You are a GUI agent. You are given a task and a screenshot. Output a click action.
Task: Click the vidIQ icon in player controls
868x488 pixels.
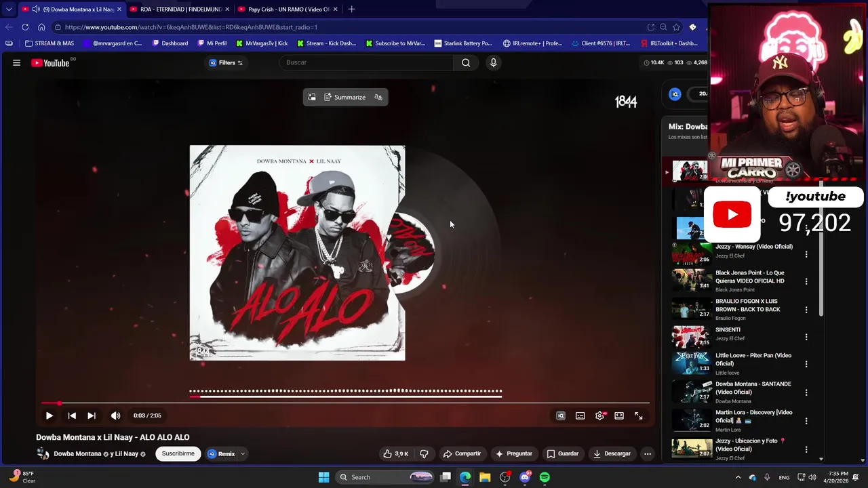click(561, 415)
